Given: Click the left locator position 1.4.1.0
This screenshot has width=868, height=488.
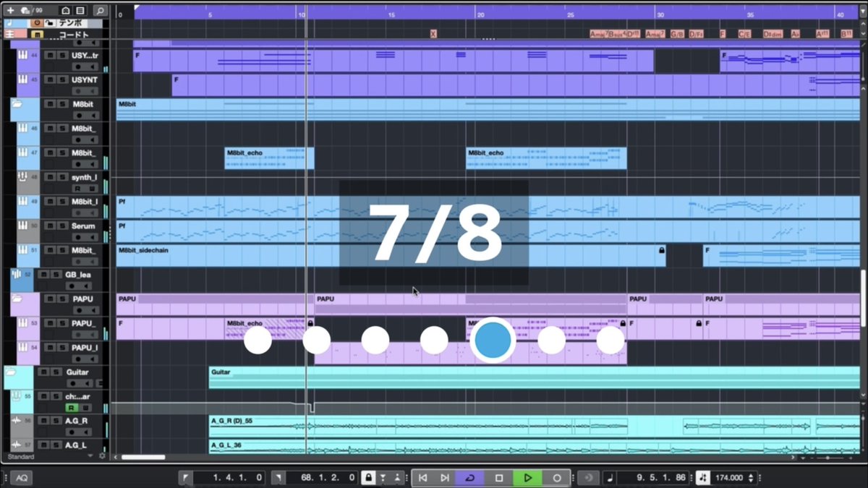Looking at the screenshot, I should [x=239, y=478].
